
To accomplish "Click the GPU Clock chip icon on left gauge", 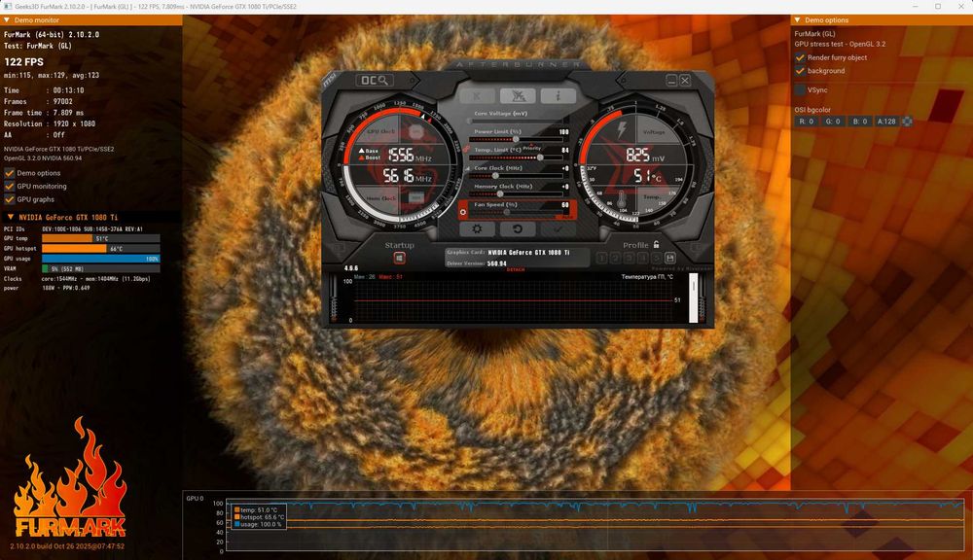I will (x=416, y=132).
